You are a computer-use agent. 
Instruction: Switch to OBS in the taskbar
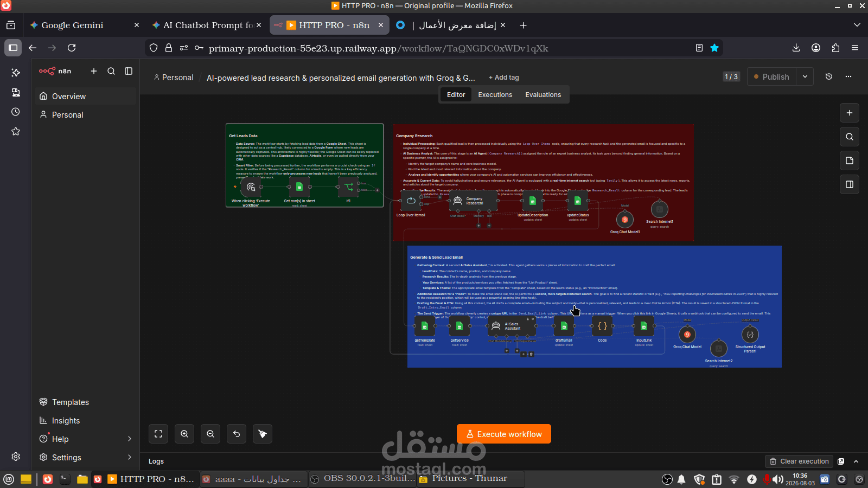362,479
